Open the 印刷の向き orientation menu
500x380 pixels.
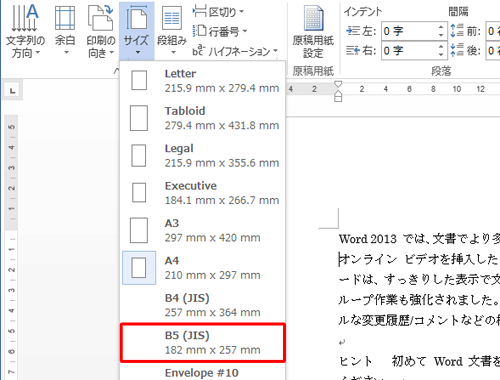coord(101,31)
